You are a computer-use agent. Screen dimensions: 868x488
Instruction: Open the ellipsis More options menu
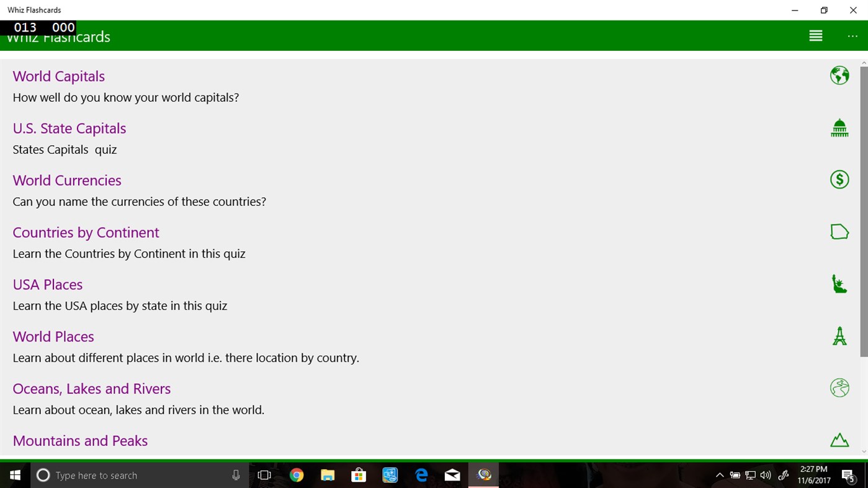(x=852, y=35)
